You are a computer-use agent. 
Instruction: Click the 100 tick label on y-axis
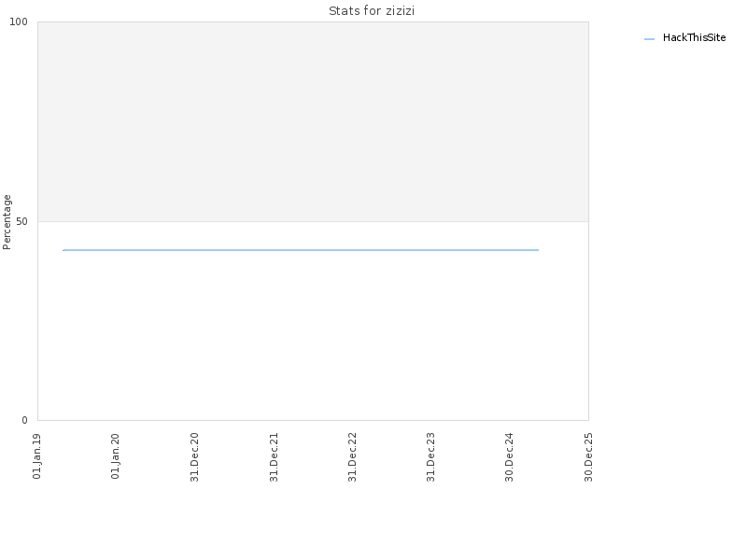(x=19, y=21)
